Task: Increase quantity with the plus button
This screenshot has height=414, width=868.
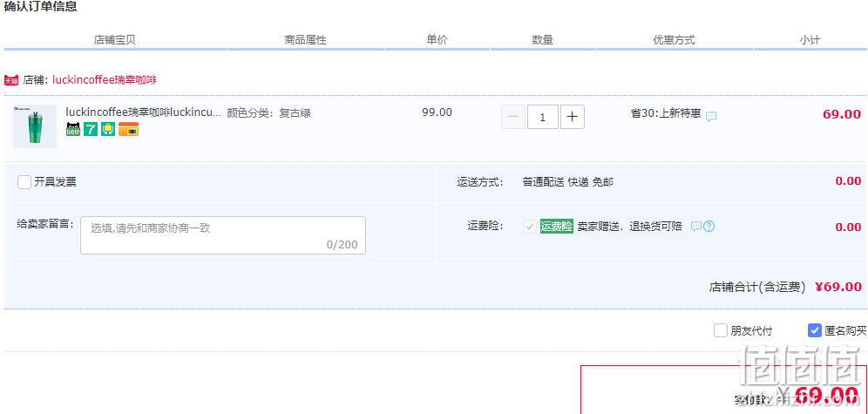Action: tap(573, 117)
